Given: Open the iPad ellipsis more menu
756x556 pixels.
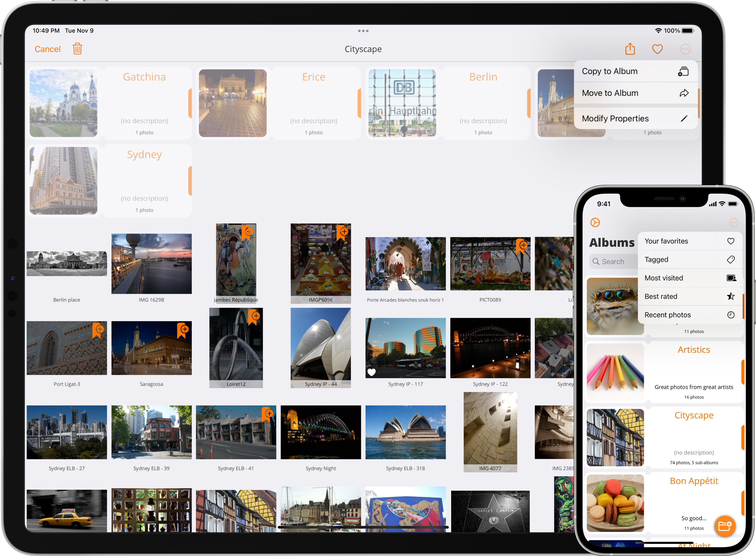Looking at the screenshot, I should 685,49.
